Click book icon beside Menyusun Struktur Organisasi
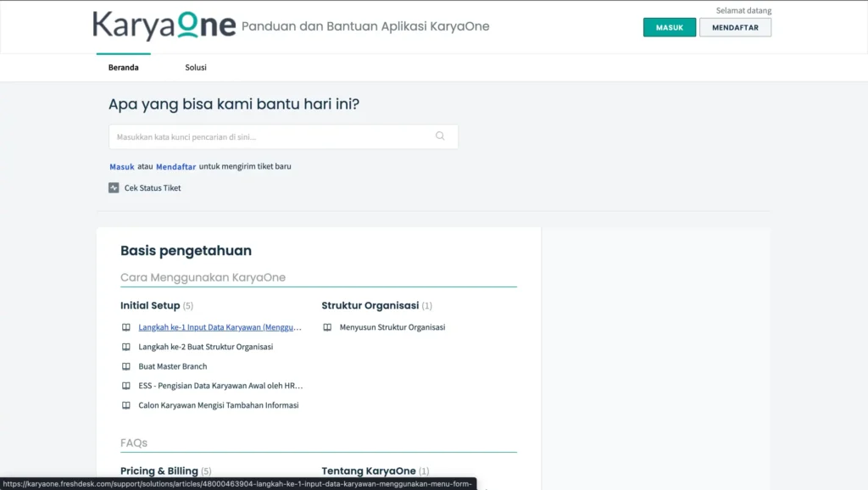 point(327,327)
